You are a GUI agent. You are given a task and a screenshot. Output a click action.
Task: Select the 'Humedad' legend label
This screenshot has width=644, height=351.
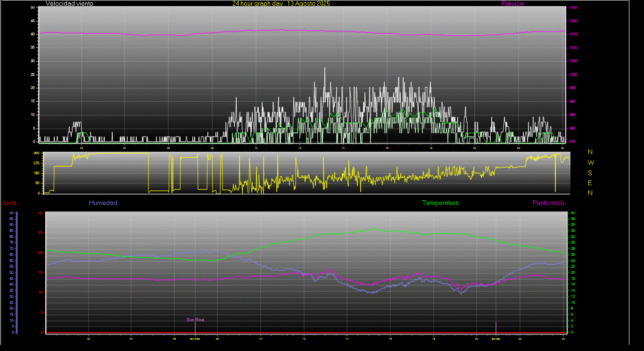click(x=103, y=203)
